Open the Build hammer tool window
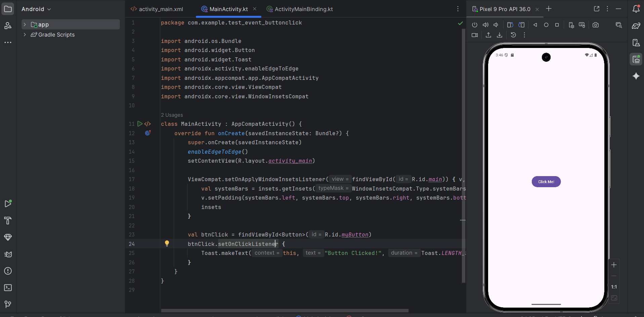 coord(8,220)
